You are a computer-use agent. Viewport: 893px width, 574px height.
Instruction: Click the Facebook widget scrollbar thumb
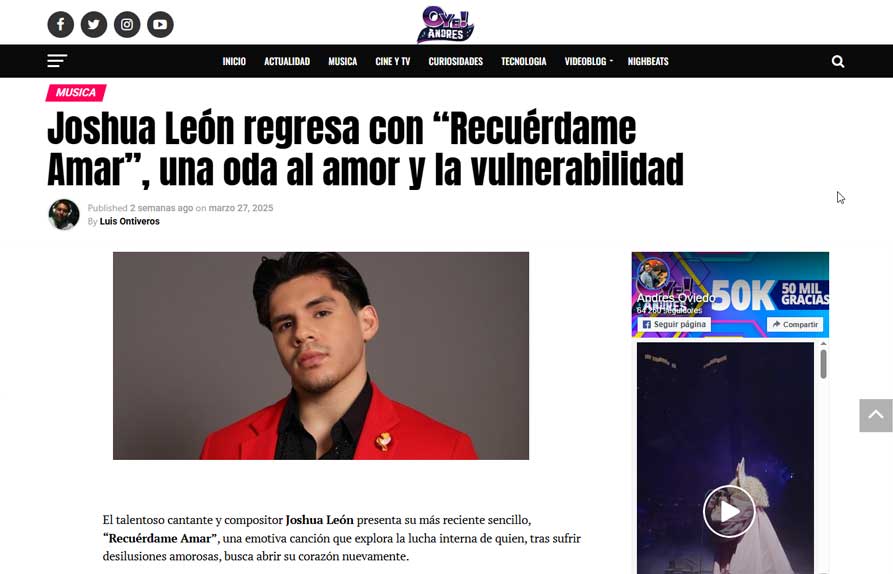coord(824,364)
